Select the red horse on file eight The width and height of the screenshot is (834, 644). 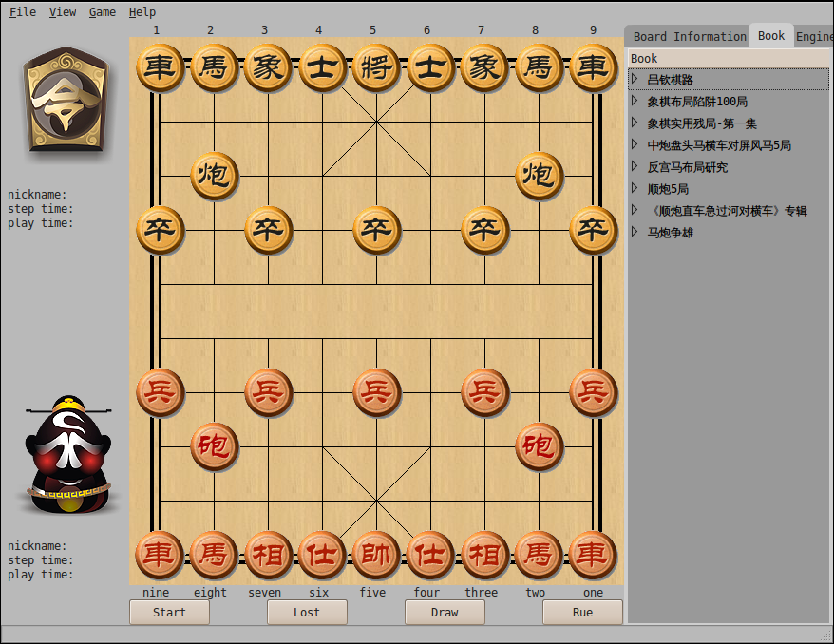[x=214, y=555]
